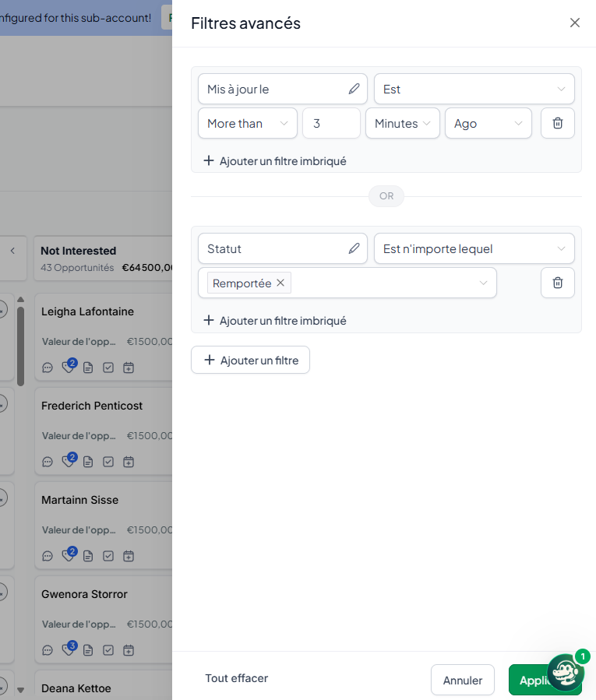Screen dimensions: 596x700
Task: Edit the Statut field with the pencil icon
Action: [x=354, y=248]
